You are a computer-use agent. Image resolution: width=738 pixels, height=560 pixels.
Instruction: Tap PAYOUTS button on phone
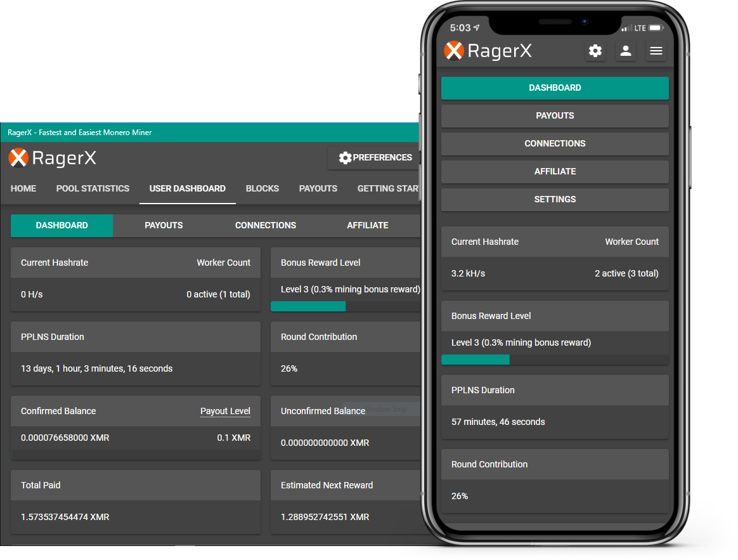[555, 115]
